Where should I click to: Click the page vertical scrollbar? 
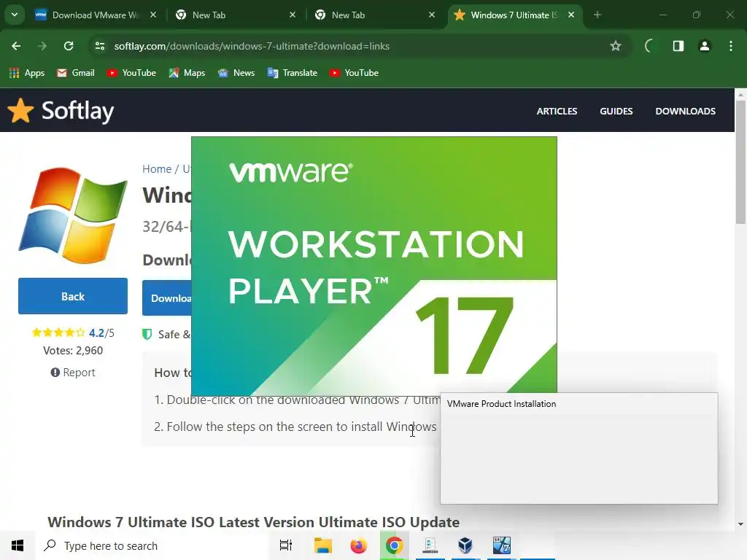pyautogui.click(x=740, y=162)
